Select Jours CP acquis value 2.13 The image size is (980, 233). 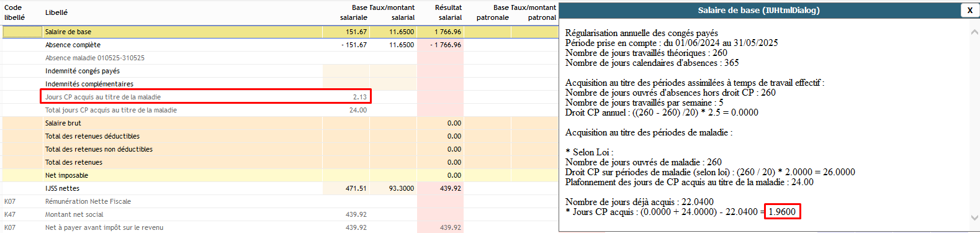coord(360,97)
